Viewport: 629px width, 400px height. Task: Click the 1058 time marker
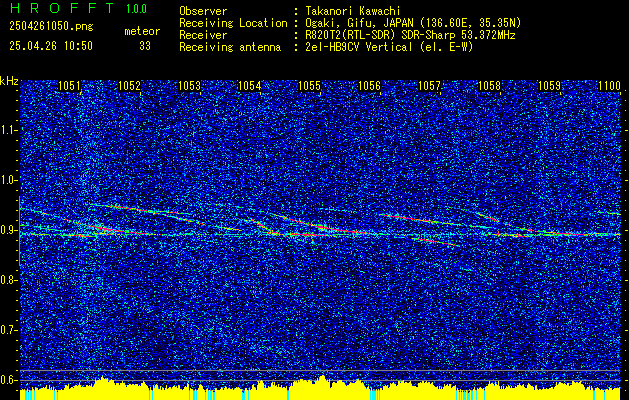click(489, 86)
